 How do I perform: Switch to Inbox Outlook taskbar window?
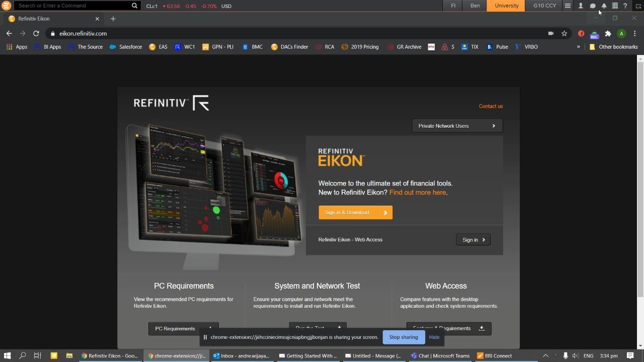click(241, 355)
